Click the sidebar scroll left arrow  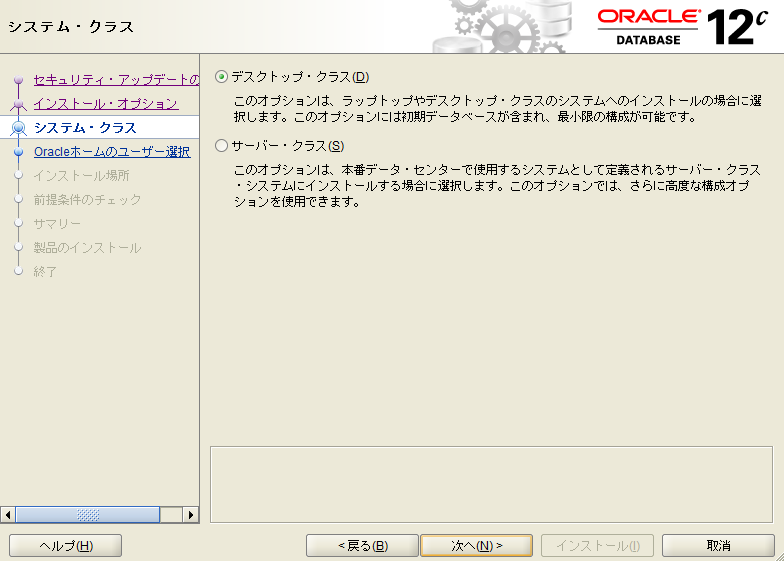pos(8,514)
